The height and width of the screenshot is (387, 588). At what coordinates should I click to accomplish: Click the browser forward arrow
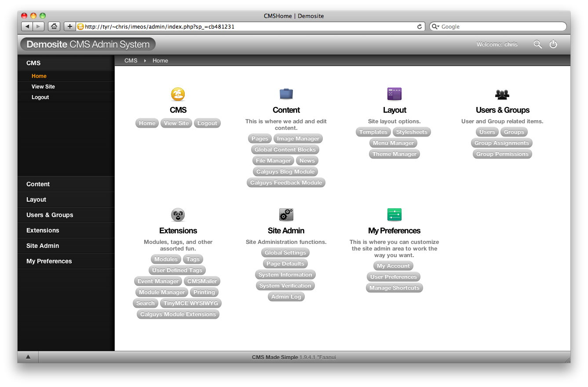(x=39, y=26)
